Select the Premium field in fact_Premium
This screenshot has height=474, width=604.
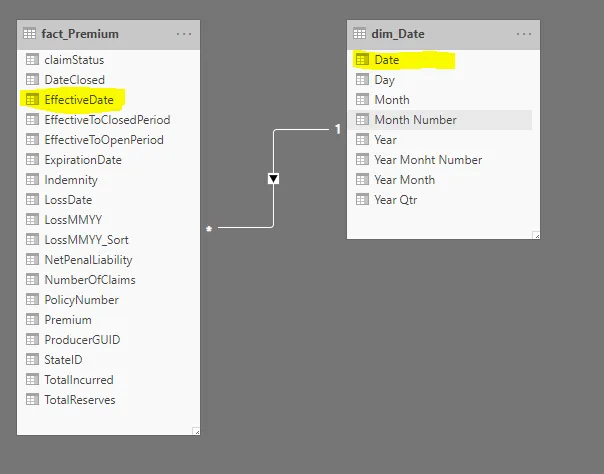[x=68, y=320]
